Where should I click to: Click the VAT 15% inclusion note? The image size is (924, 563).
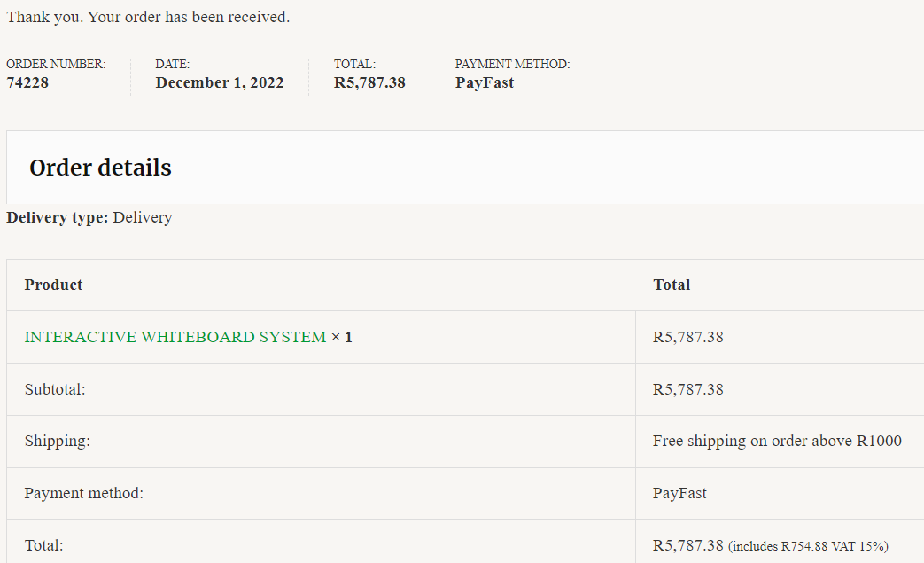coord(808,546)
